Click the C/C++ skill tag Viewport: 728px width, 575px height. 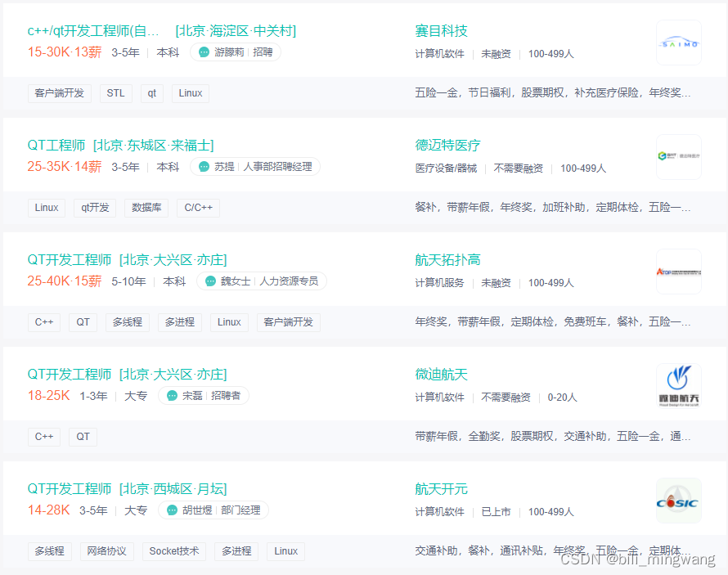click(x=198, y=208)
